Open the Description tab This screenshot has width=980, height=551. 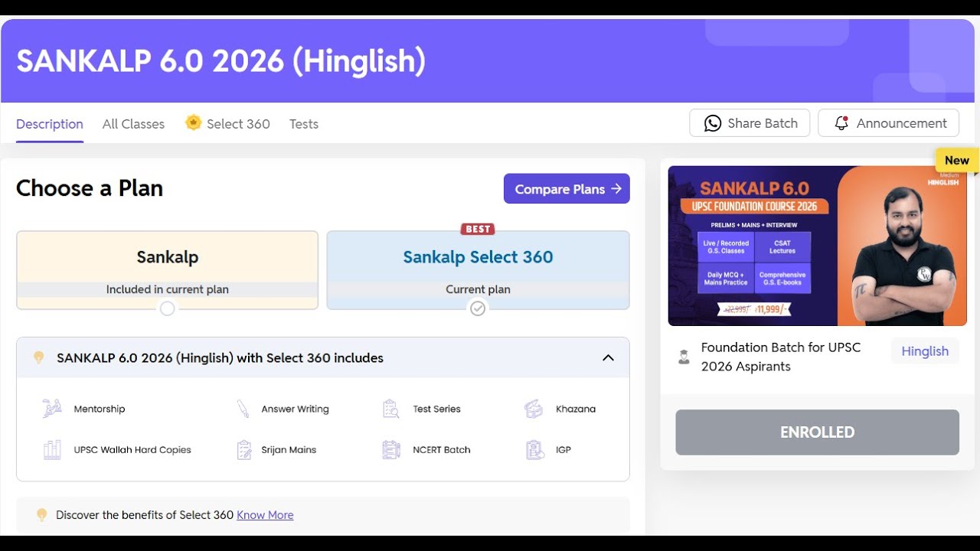pos(50,124)
